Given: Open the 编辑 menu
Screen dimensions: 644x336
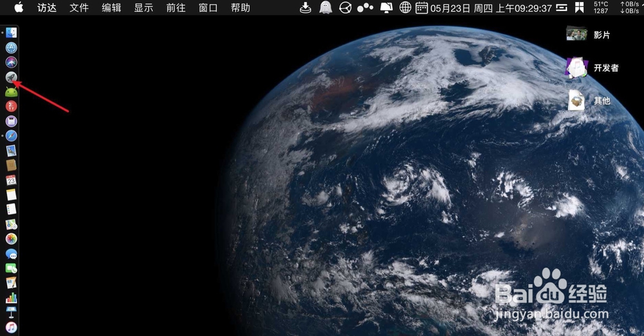Looking at the screenshot, I should click(x=111, y=7).
